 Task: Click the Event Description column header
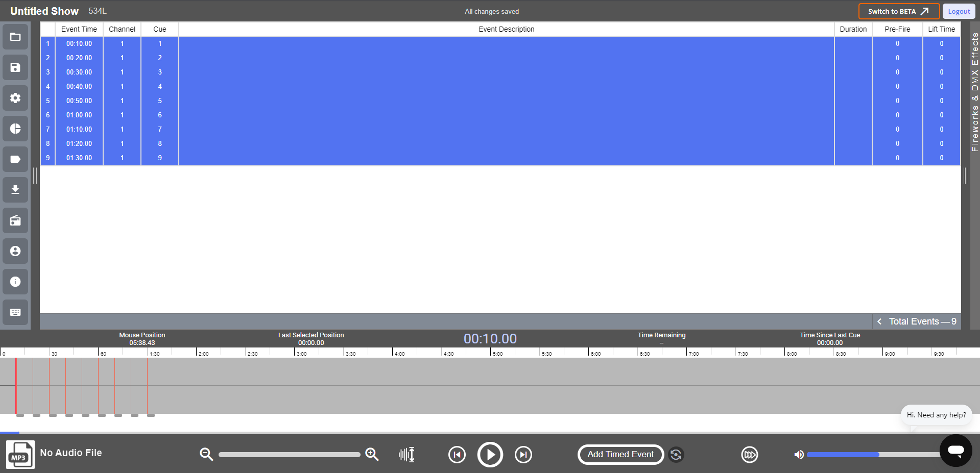point(507,29)
